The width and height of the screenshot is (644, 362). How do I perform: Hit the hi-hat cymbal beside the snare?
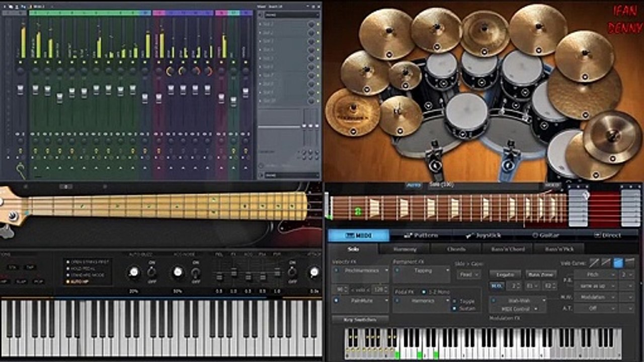[400, 115]
